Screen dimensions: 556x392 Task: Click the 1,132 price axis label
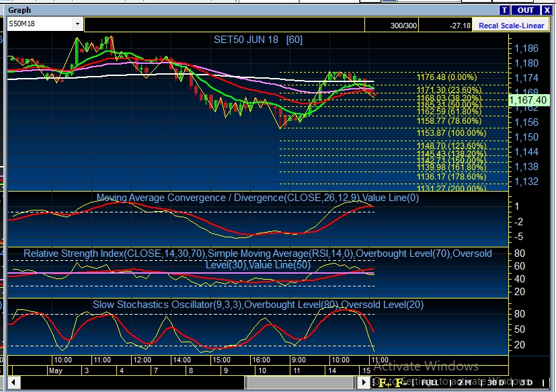pyautogui.click(x=526, y=182)
